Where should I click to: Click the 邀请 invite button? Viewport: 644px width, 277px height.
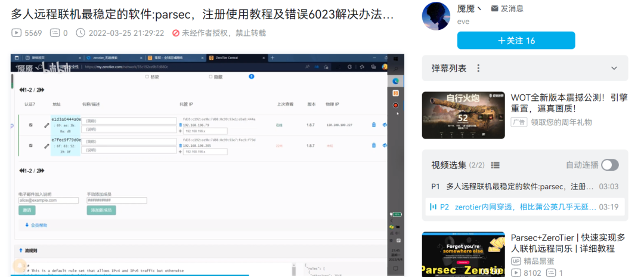click(x=27, y=210)
